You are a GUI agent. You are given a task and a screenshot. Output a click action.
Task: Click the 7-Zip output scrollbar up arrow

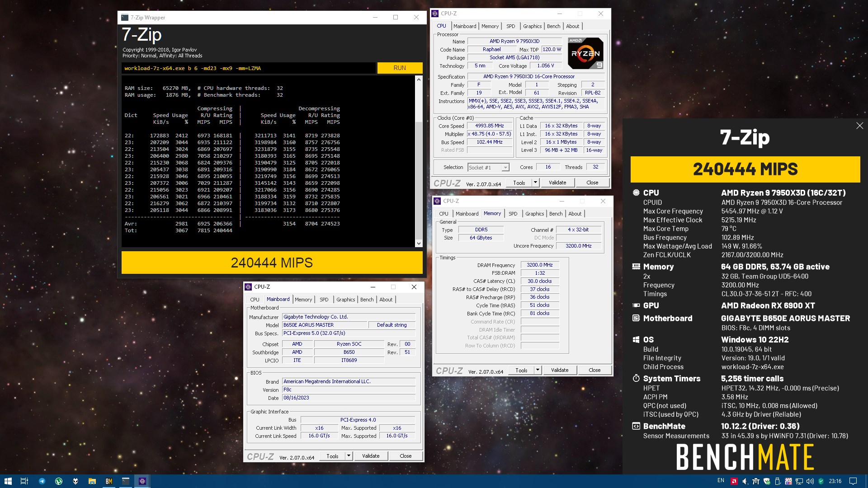pos(419,80)
